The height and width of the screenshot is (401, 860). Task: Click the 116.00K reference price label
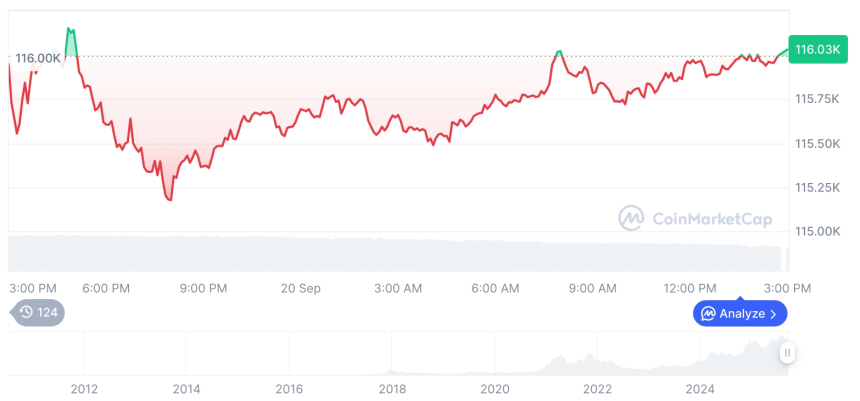38,60
